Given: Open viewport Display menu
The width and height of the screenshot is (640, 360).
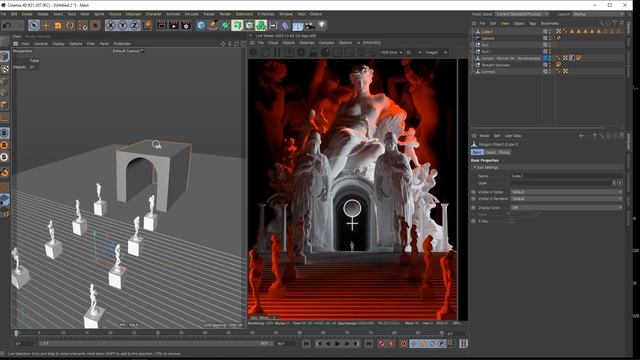Looking at the screenshot, I should (58, 44).
